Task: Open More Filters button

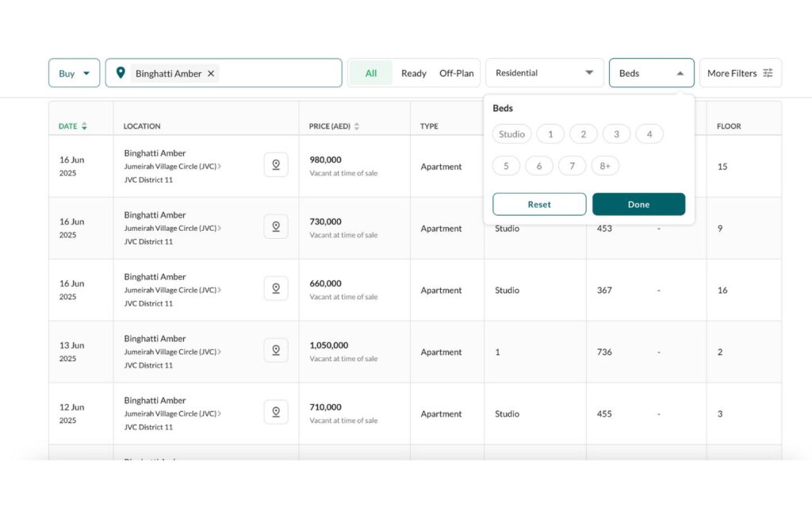Action: 740,73
